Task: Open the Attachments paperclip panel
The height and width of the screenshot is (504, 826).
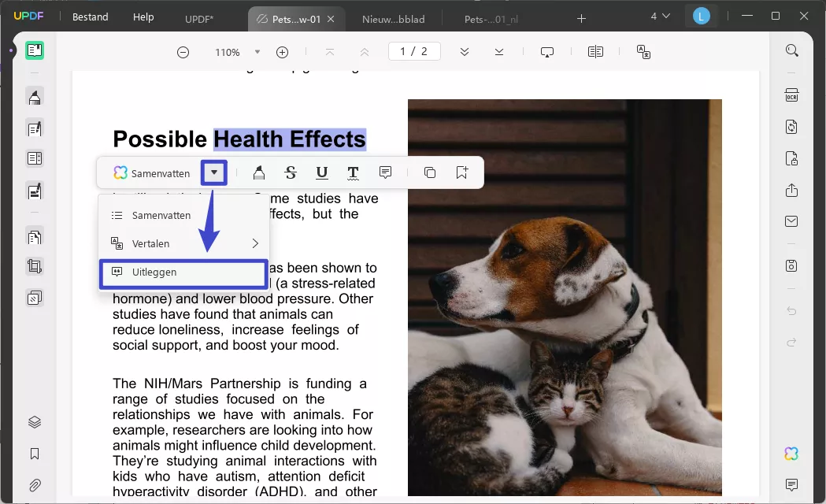Action: click(35, 485)
